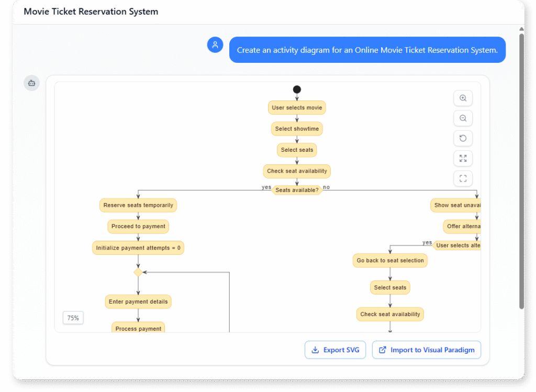The width and height of the screenshot is (536, 392).
Task: Enter fullscreen view of the diagram
Action: [463, 178]
